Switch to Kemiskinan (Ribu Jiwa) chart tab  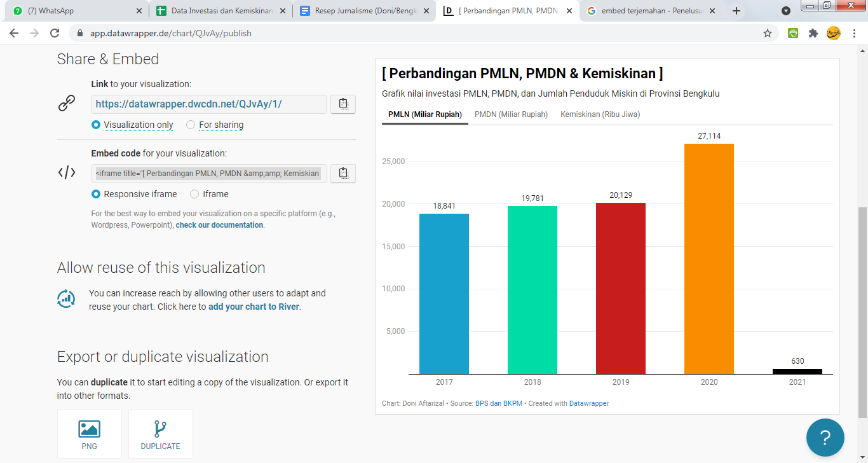(x=600, y=114)
